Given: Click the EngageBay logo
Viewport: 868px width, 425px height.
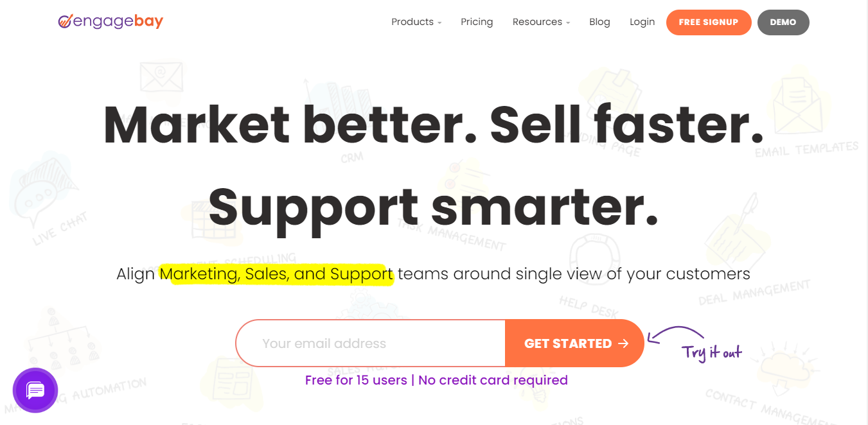Looking at the screenshot, I should click(110, 21).
